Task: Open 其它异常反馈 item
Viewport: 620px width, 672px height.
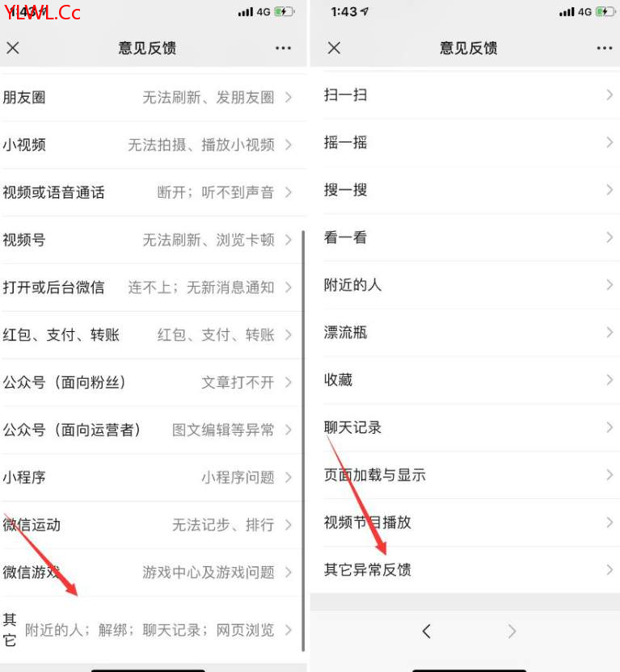Action: pos(466,570)
